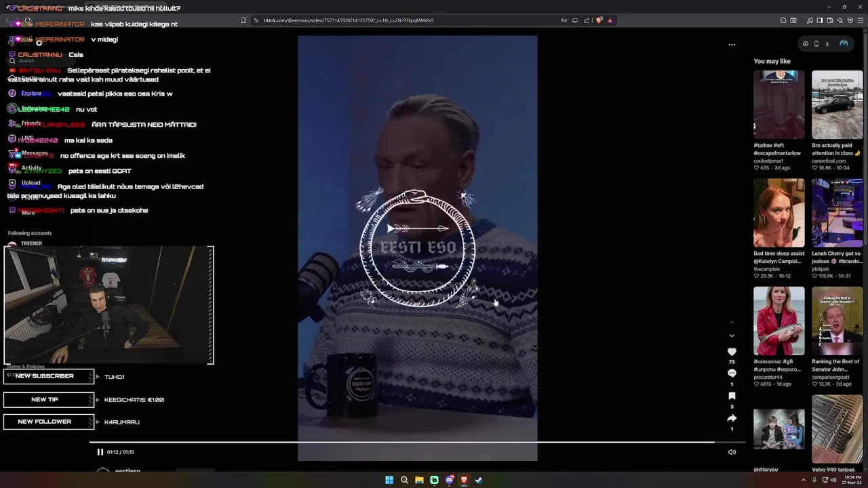Viewport: 868px width, 488px height.
Task: Mute the video with the speaker icon
Action: pyautogui.click(x=732, y=452)
